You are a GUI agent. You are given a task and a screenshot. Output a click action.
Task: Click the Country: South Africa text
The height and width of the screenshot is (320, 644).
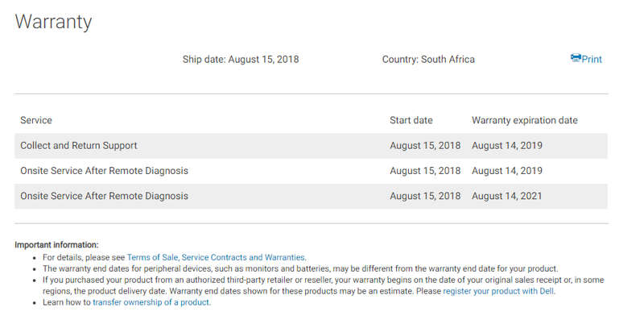click(428, 59)
